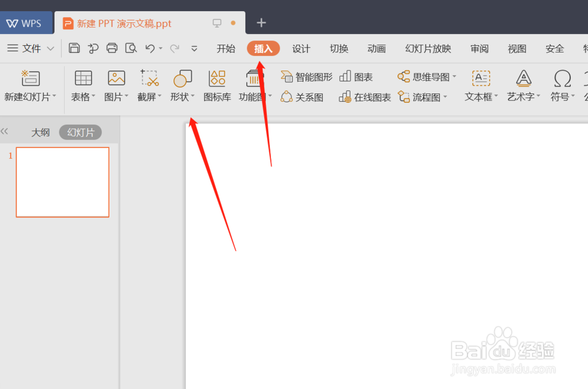Click the 文本框 text box icon

481,78
